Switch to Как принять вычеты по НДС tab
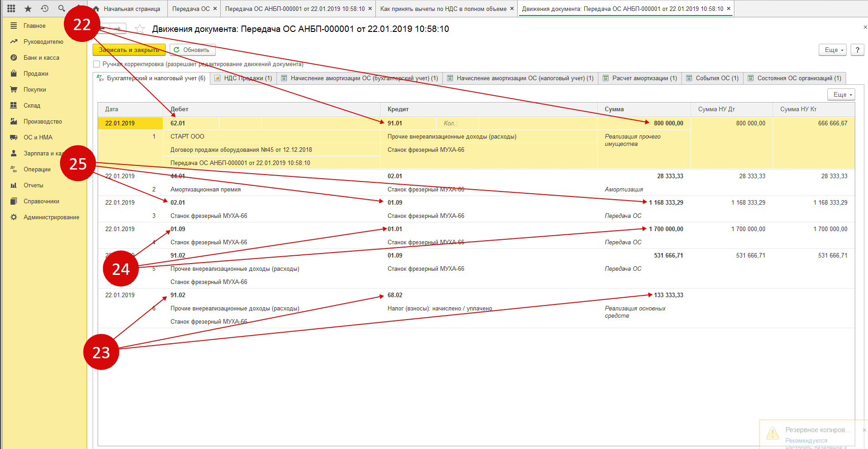868x449 pixels. (x=443, y=9)
